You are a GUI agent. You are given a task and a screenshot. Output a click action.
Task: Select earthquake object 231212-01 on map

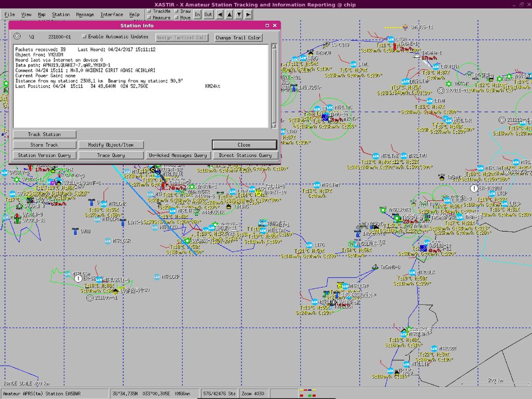502,120
